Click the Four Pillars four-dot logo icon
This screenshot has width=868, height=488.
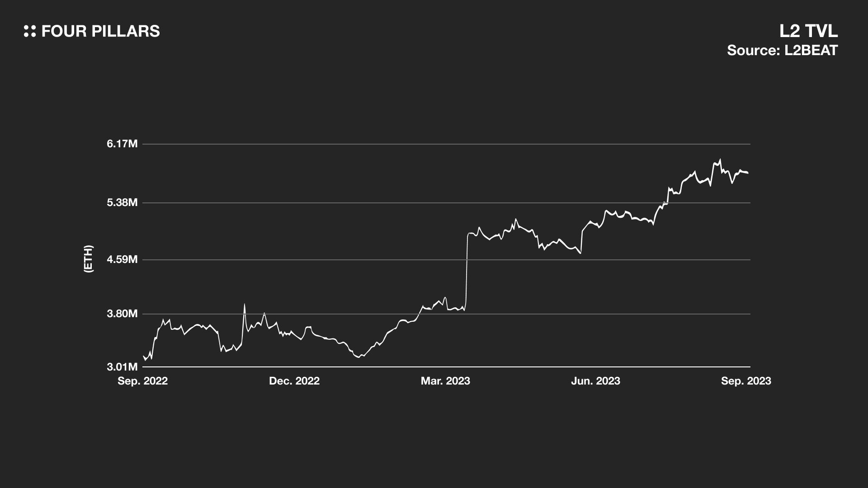point(29,31)
